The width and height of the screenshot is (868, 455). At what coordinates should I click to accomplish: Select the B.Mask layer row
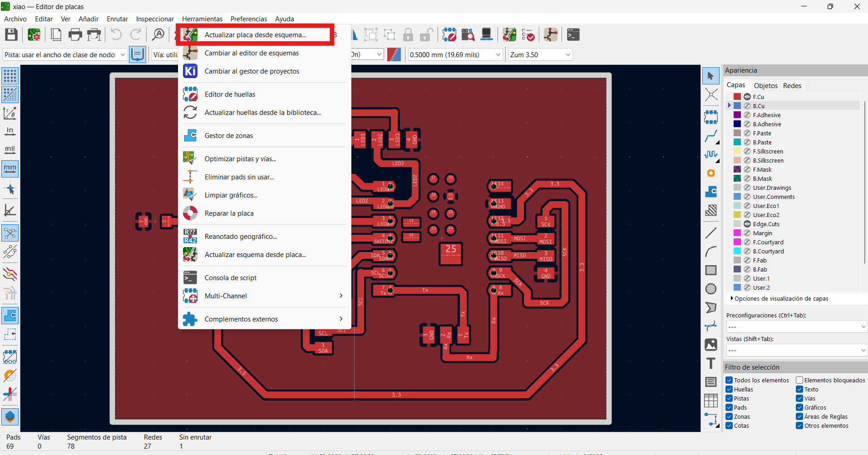coord(794,178)
